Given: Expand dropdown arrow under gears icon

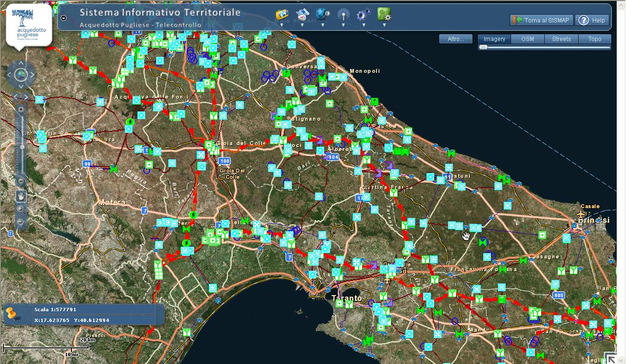Looking at the screenshot, I should (x=363, y=24).
